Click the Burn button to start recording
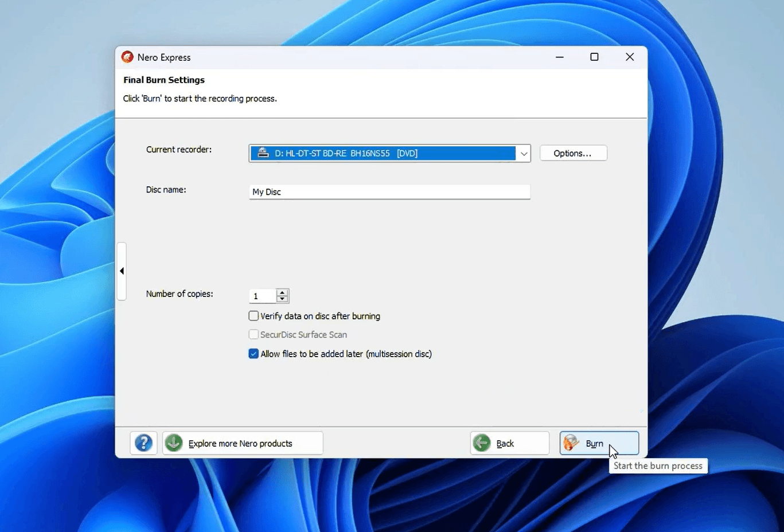 [599, 443]
